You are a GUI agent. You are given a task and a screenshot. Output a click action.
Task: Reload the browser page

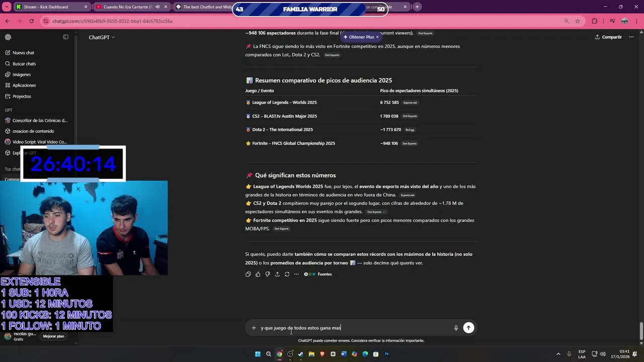[32, 21]
